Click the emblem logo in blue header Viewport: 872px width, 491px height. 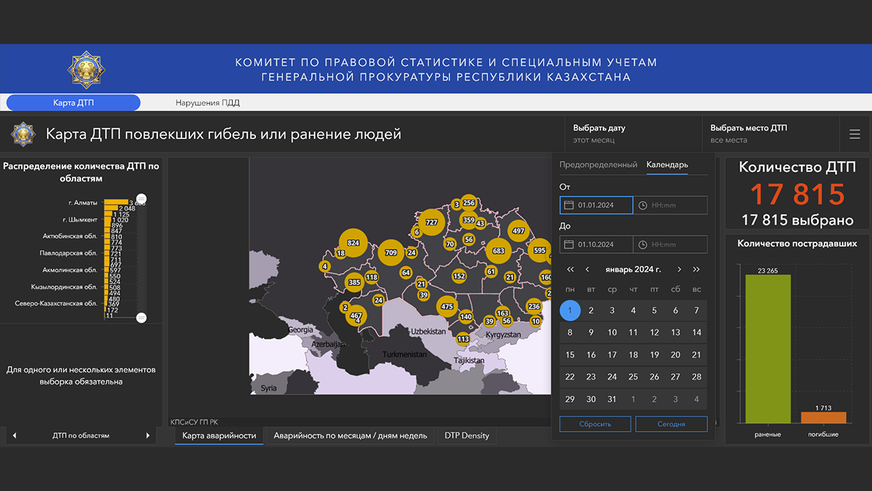[86, 70]
